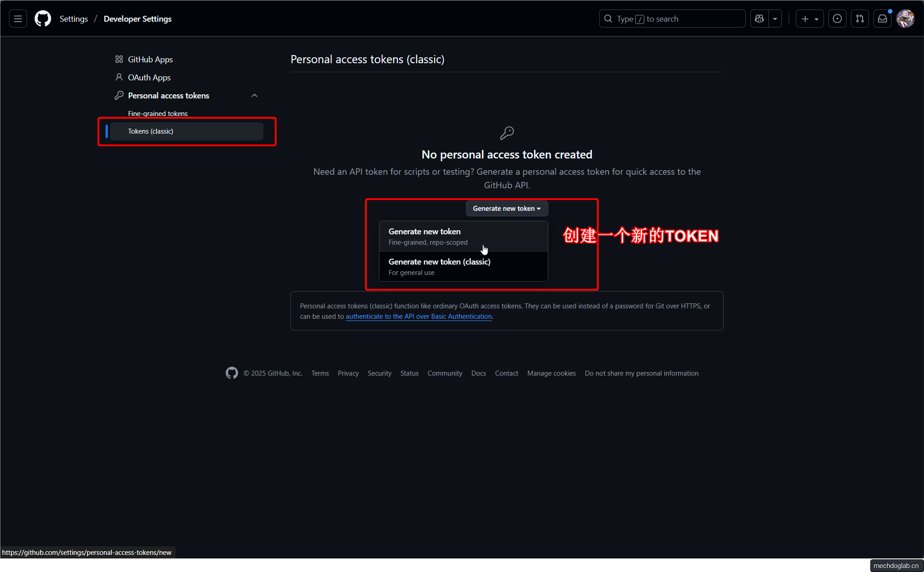Choose Generate new token fine-grained option
The image size is (924, 572).
(463, 236)
